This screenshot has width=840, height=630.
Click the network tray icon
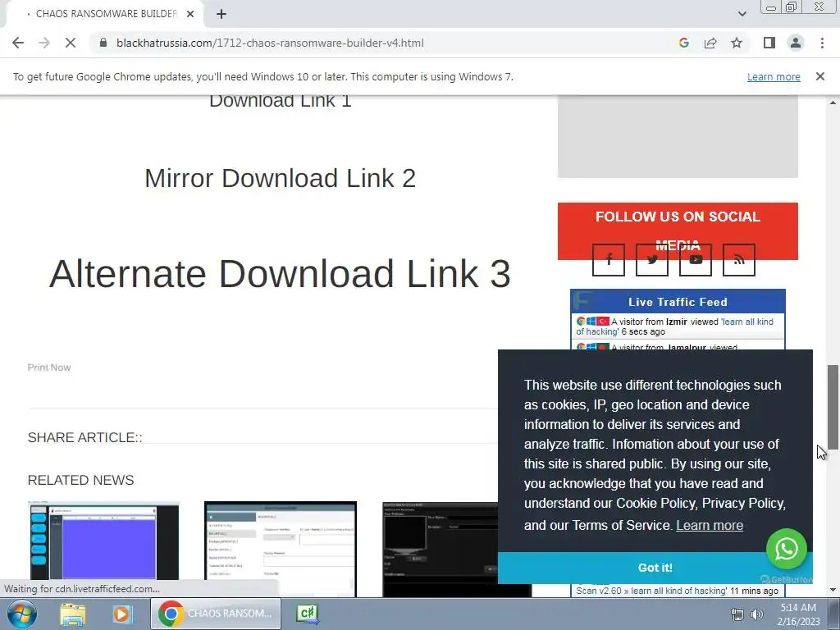737,614
